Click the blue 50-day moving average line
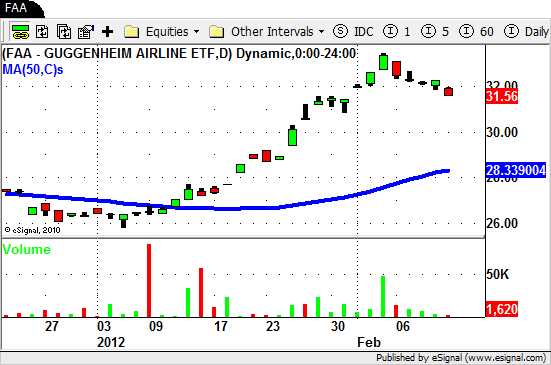The height and width of the screenshot is (365, 551). 246,208
